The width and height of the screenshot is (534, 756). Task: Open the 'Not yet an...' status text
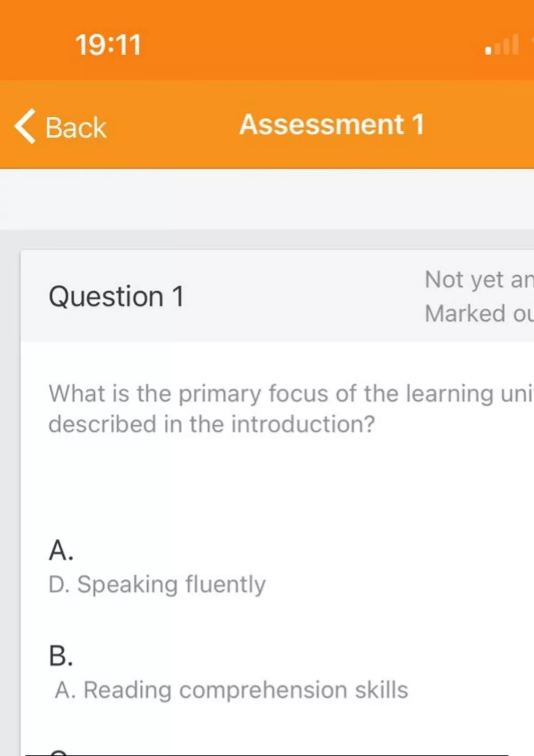[478, 280]
